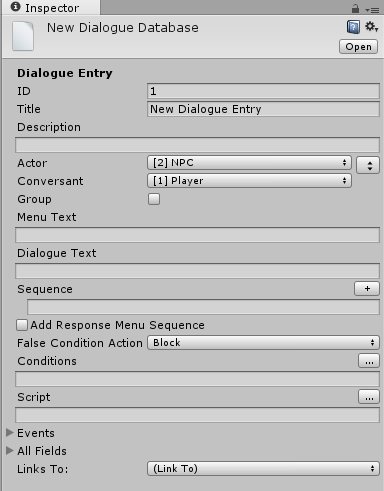The width and height of the screenshot is (384, 491).
Task: Open False Condition Action dropdown
Action: (263, 343)
